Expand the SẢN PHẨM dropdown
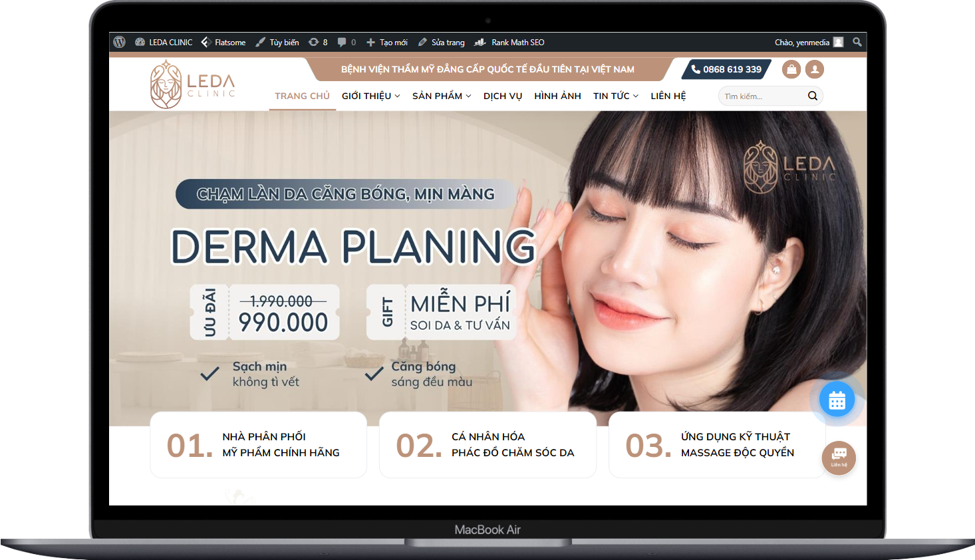Image resolution: width=975 pixels, height=560 pixels. pyautogui.click(x=442, y=96)
